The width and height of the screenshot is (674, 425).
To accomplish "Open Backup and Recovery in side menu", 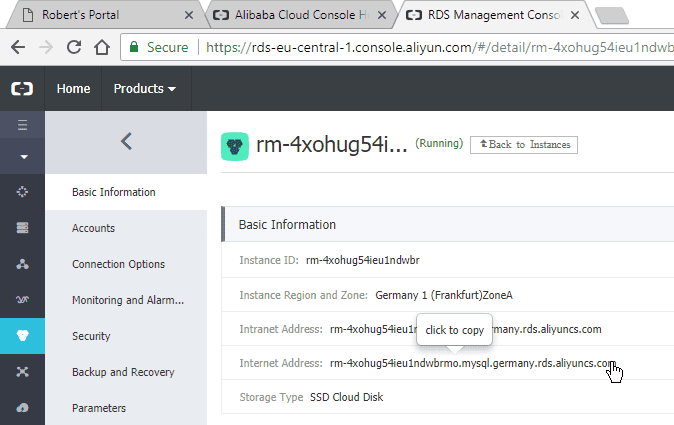I will coord(123,372).
